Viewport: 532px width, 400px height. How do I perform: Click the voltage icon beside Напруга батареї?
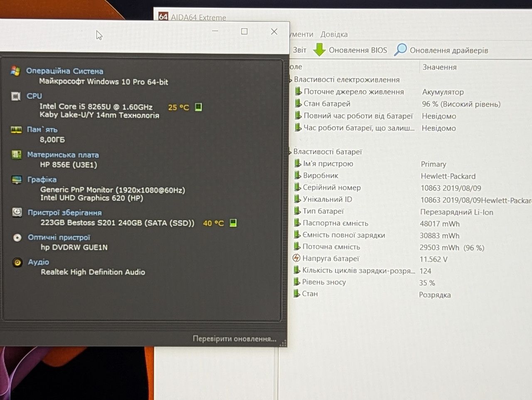coord(296,258)
